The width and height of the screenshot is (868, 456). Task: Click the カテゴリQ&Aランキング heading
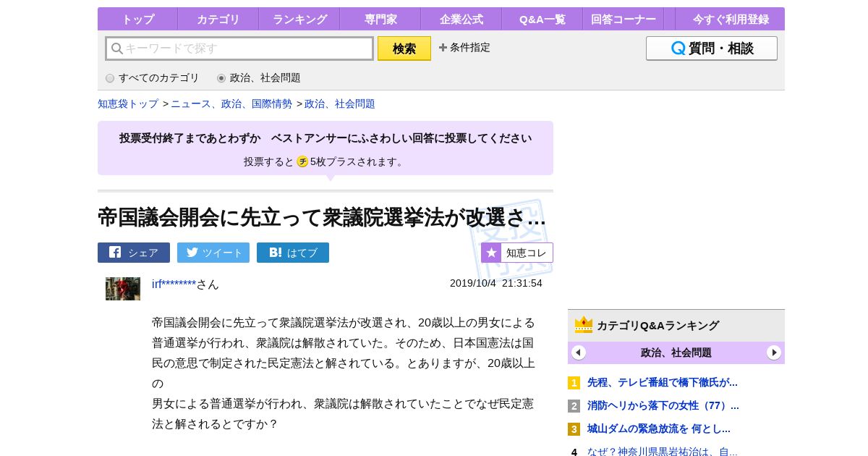click(x=658, y=325)
